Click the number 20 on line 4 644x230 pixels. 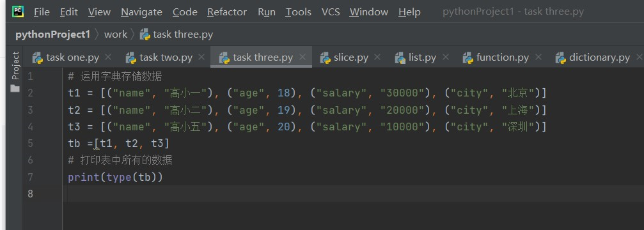pyautogui.click(x=283, y=126)
